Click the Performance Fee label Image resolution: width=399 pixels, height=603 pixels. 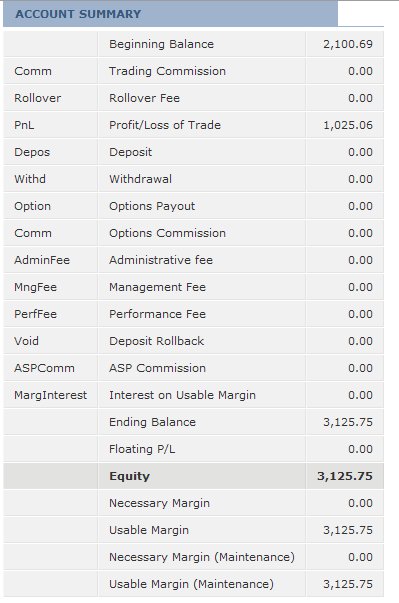point(157,314)
